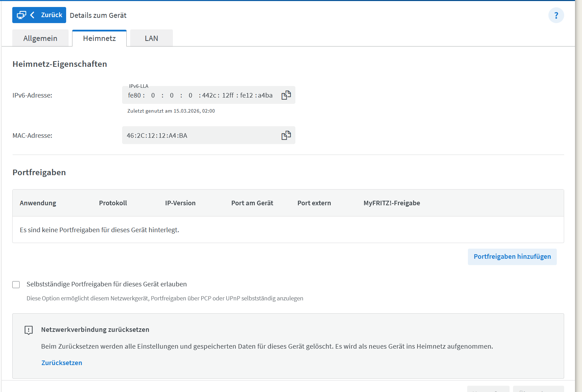This screenshot has width=582, height=392.
Task: Click the MAC address field 46:2C:12:12:A4:BA
Action: pyautogui.click(x=157, y=136)
